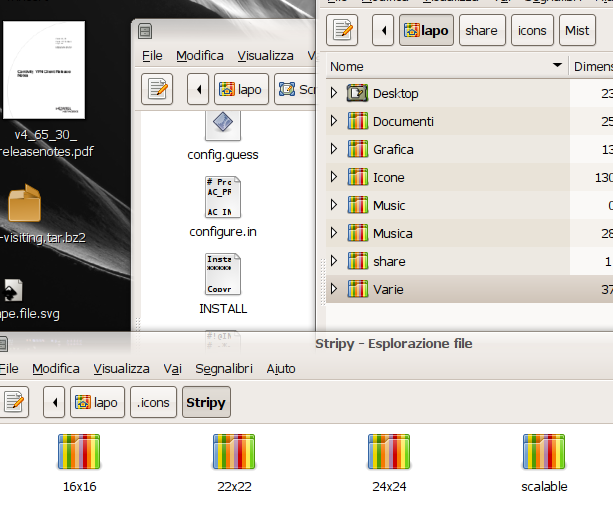Click the Musica folder icon in list

tap(357, 233)
